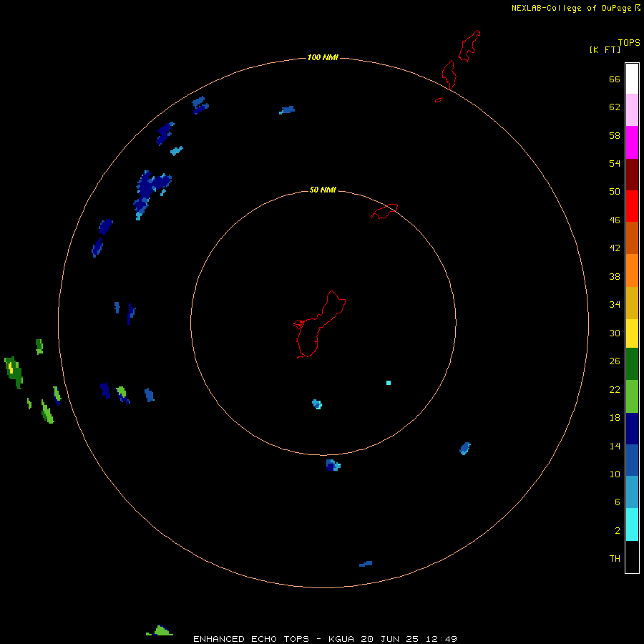Image resolution: width=644 pixels, height=644 pixels.
Task: Click the gold swatch near 34
Action: [632, 303]
